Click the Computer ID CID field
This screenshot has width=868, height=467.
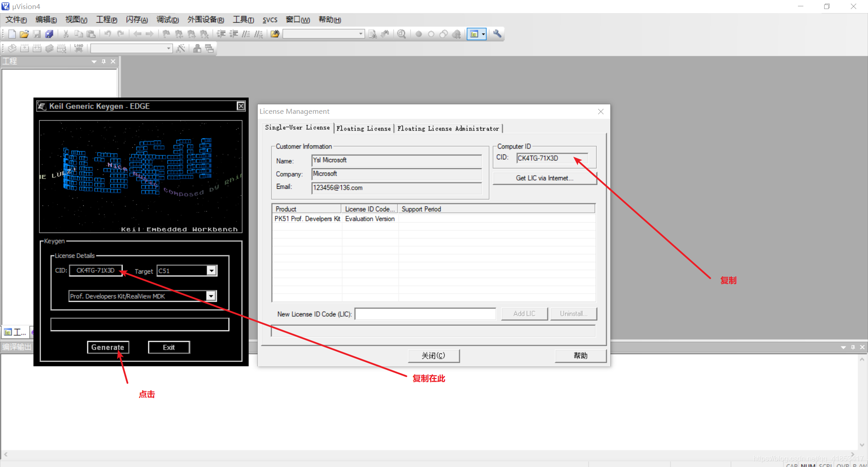click(x=552, y=158)
